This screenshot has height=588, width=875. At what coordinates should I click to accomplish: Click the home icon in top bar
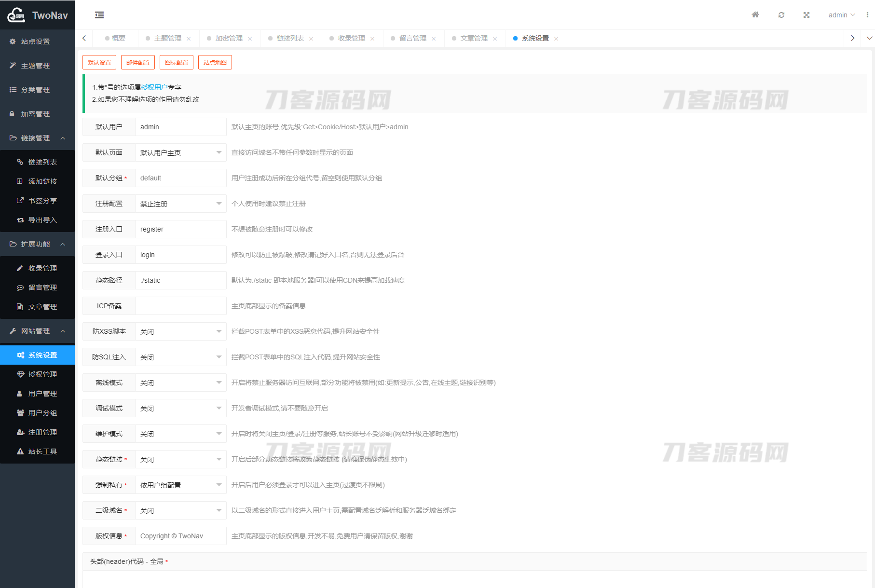tap(755, 15)
